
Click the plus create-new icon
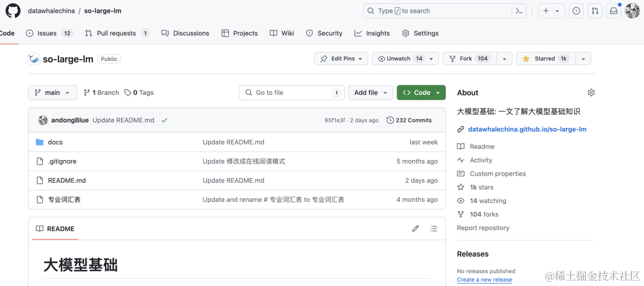pyautogui.click(x=546, y=11)
